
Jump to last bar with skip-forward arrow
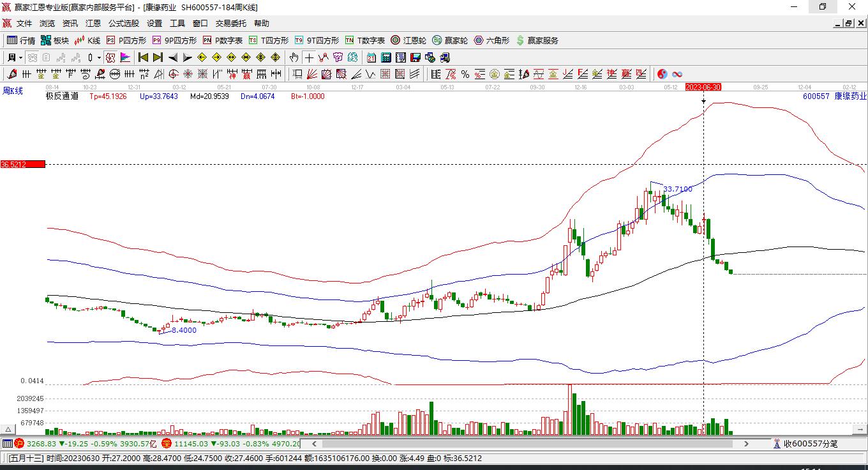coord(158,57)
